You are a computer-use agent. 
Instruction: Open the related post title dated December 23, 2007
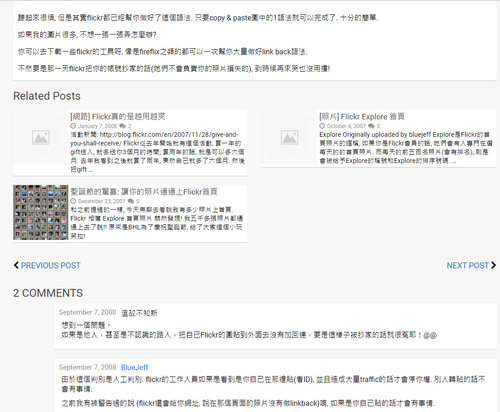tap(144, 192)
